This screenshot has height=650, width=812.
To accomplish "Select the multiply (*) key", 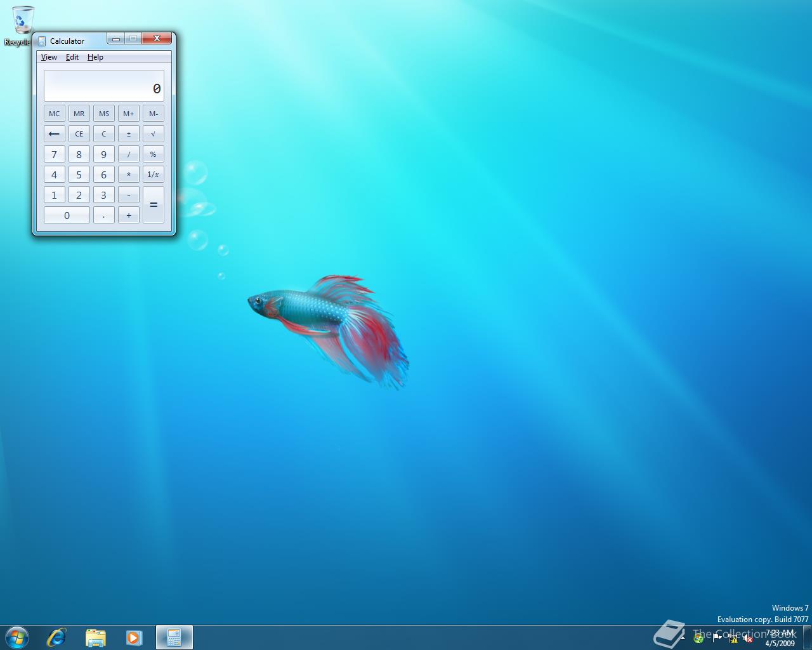I will [x=129, y=175].
